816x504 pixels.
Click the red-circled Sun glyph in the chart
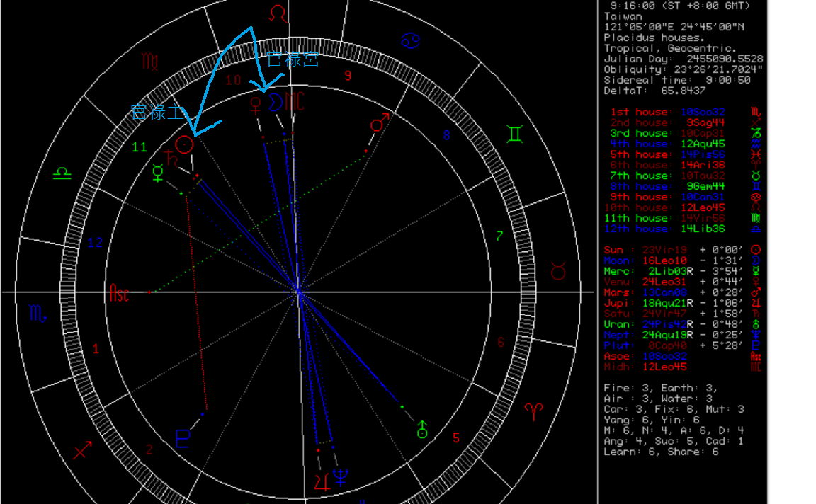pyautogui.click(x=185, y=145)
